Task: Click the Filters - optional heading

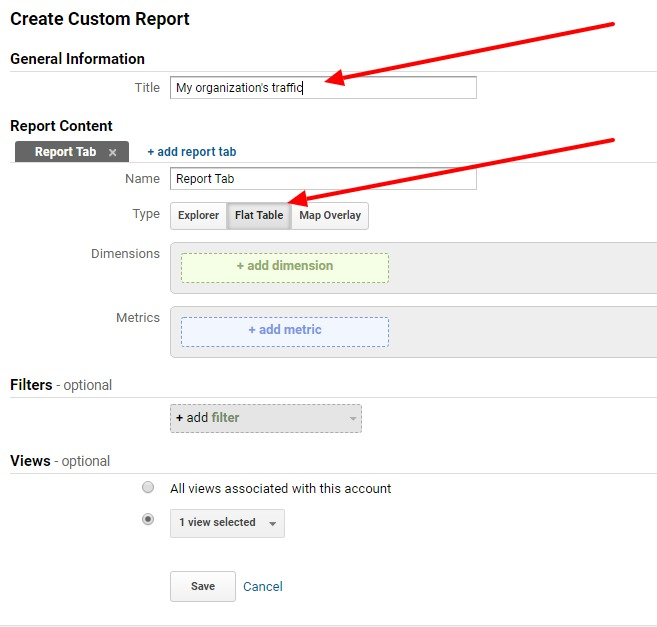Action: click(61, 385)
